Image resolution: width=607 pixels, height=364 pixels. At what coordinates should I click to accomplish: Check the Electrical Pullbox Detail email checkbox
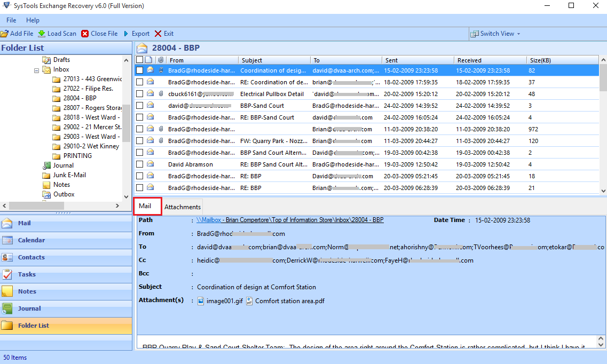click(x=140, y=93)
